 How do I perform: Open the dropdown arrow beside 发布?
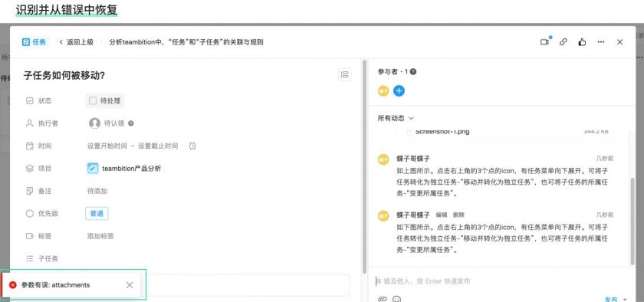626,299
